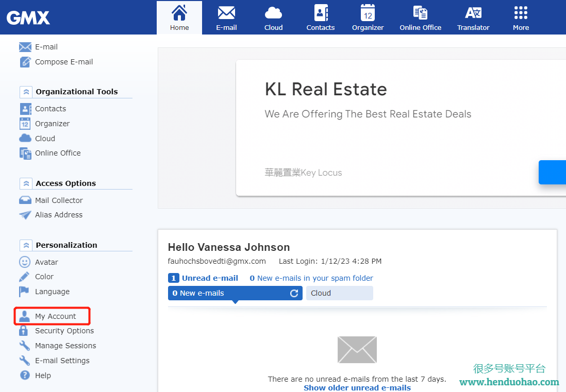This screenshot has width=566, height=392.
Task: Collapse the Organizational Tools section
Action: (x=26, y=92)
